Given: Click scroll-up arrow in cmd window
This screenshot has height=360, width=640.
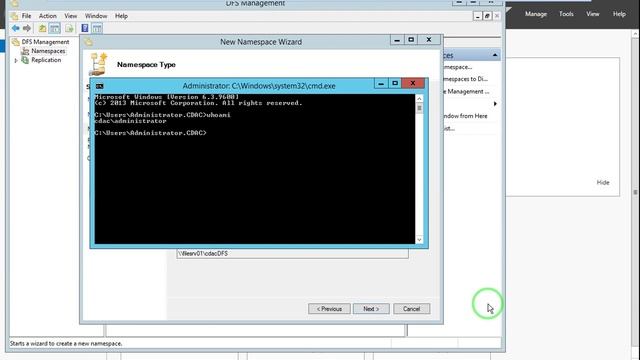Looking at the screenshot, I should coord(419,98).
